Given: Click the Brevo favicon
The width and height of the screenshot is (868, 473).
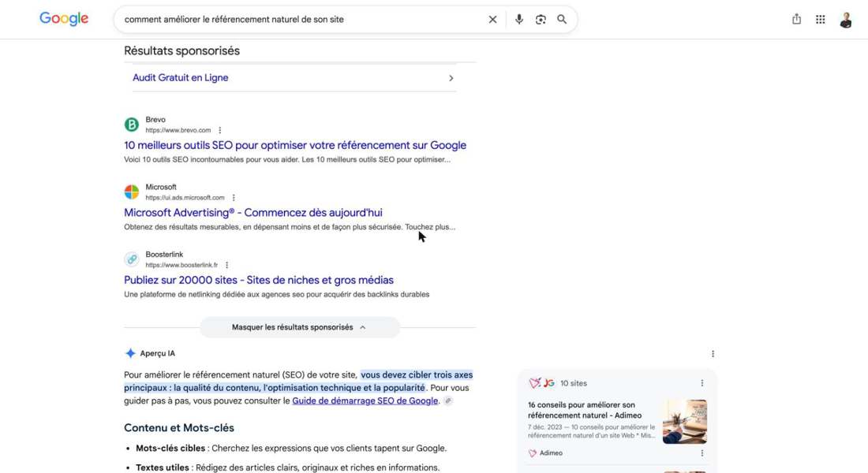Looking at the screenshot, I should (x=131, y=125).
